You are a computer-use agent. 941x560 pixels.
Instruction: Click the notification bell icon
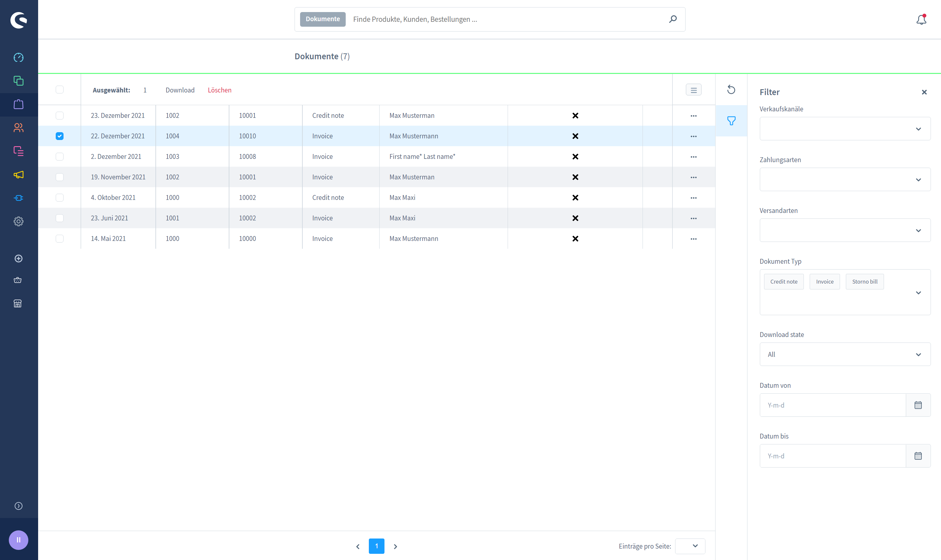tap(921, 19)
